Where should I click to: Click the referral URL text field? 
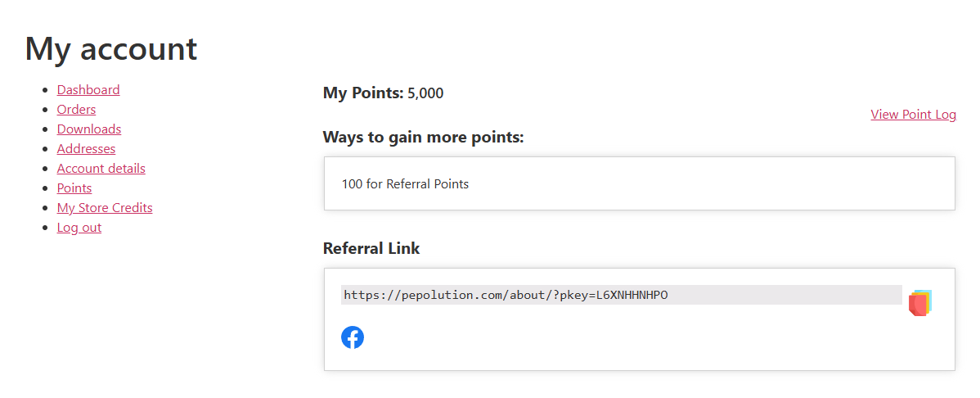(621, 295)
